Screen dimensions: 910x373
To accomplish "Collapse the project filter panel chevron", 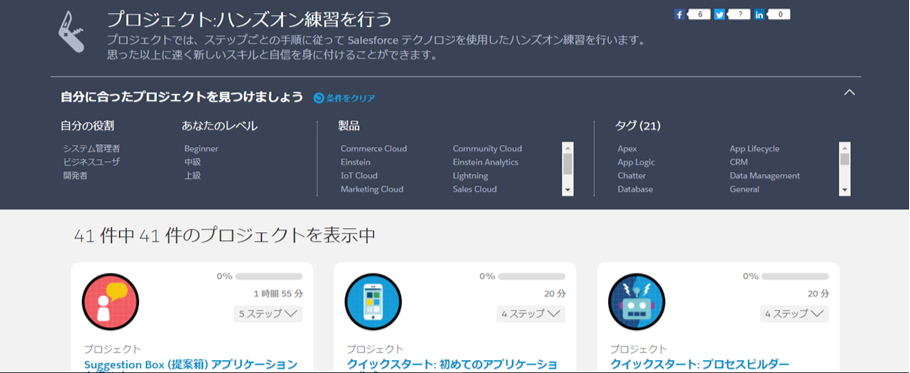I will click(849, 92).
